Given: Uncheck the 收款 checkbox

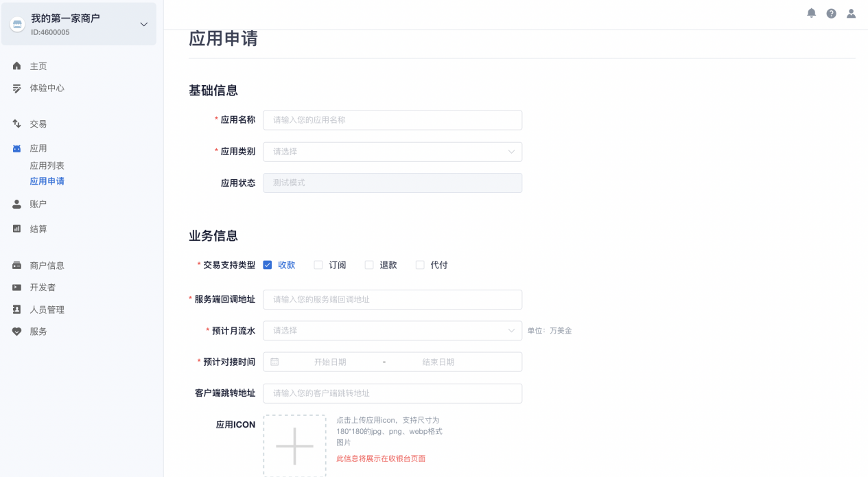Looking at the screenshot, I should pos(268,265).
